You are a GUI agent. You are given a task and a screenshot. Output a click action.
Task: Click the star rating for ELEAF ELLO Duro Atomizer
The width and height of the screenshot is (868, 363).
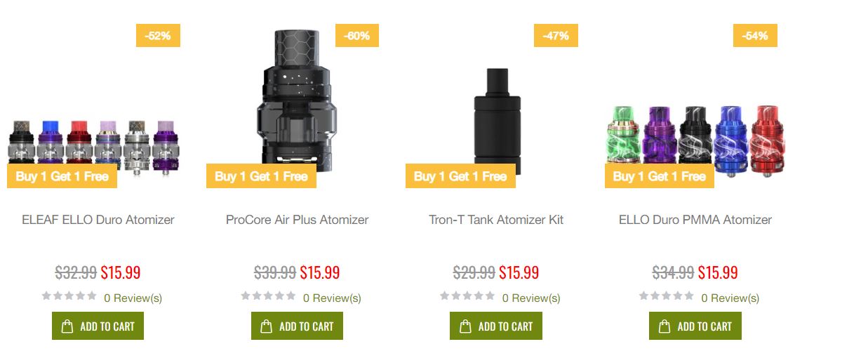tap(69, 296)
